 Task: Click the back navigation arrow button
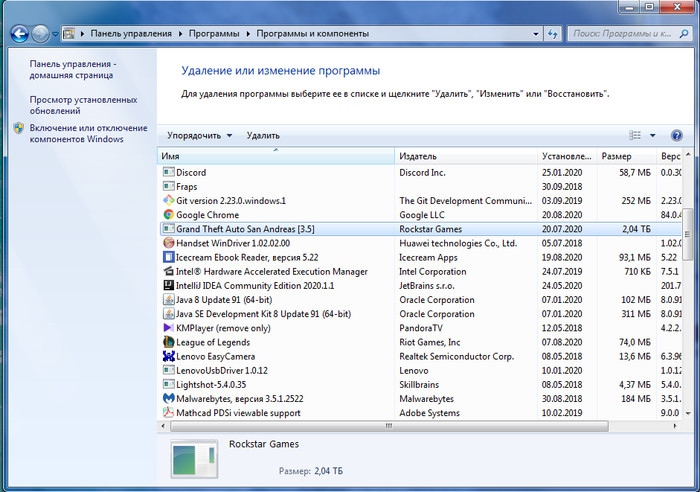[18, 33]
